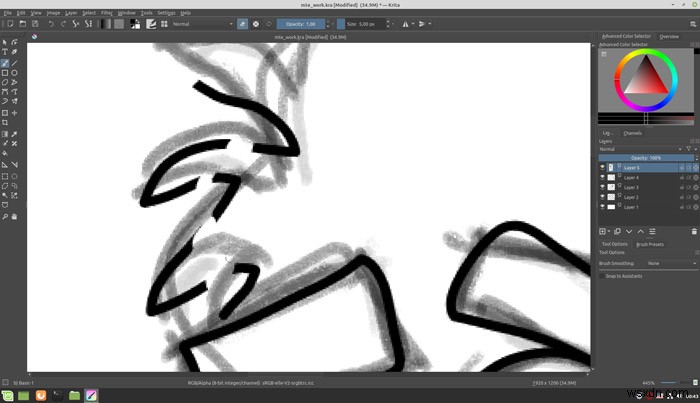Select the Shape Select arrow tool
The width and height of the screenshot is (700, 403).
point(5,42)
